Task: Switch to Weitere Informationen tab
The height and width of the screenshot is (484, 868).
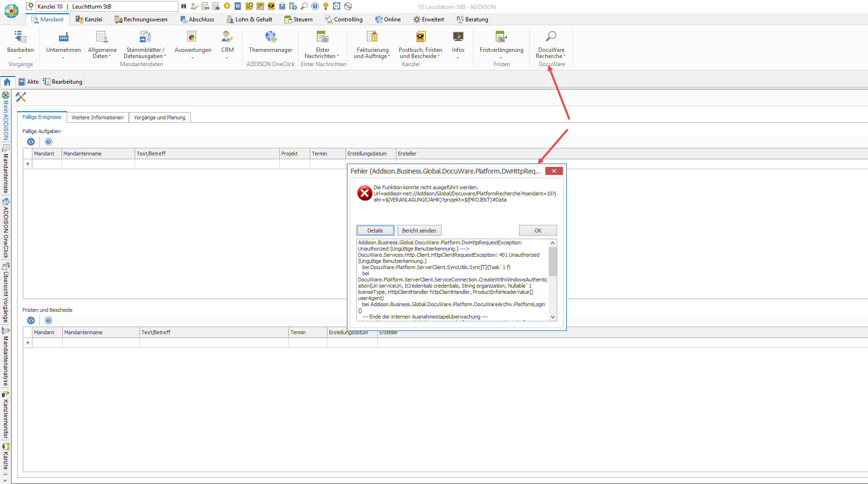Action: pyautogui.click(x=98, y=117)
